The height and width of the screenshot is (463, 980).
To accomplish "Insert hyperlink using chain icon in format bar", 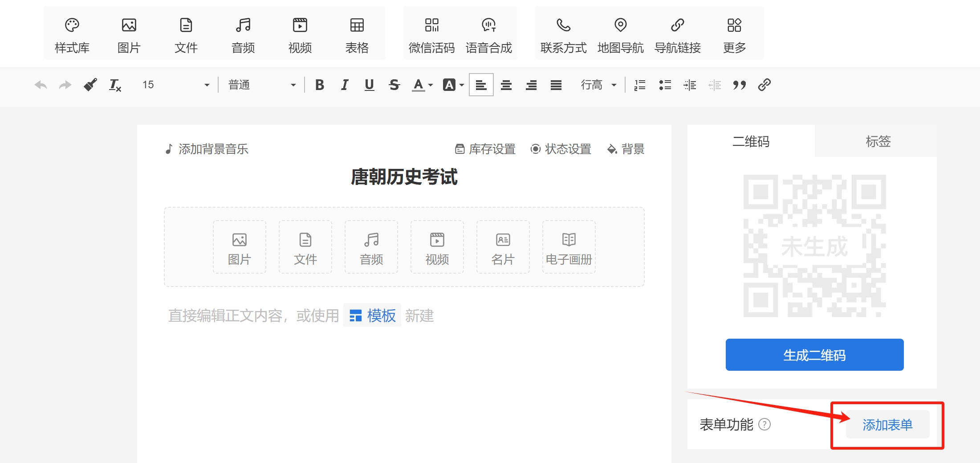I will [764, 85].
